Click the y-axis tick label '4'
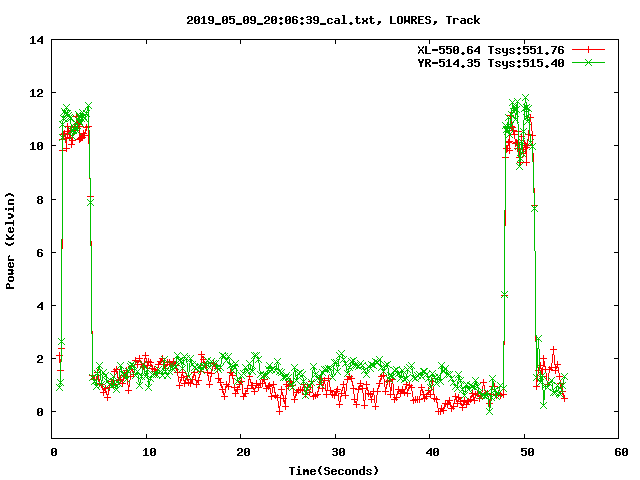Viewport: 640px width, 480px height. (x=40, y=306)
